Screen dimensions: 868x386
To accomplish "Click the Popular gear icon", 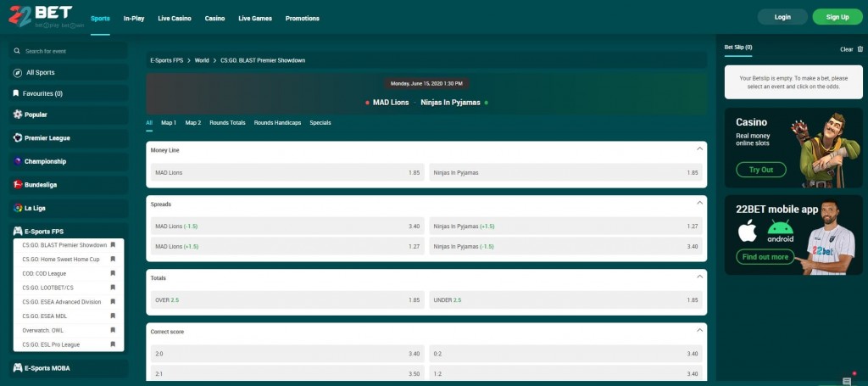I will pyautogui.click(x=18, y=115).
